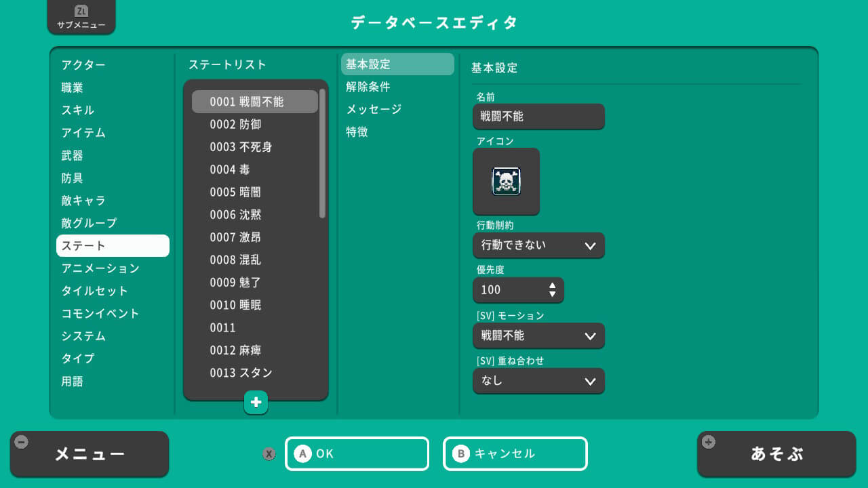
Task: Open the [SV] 重ね合わせ dropdown
Action: pyautogui.click(x=538, y=381)
